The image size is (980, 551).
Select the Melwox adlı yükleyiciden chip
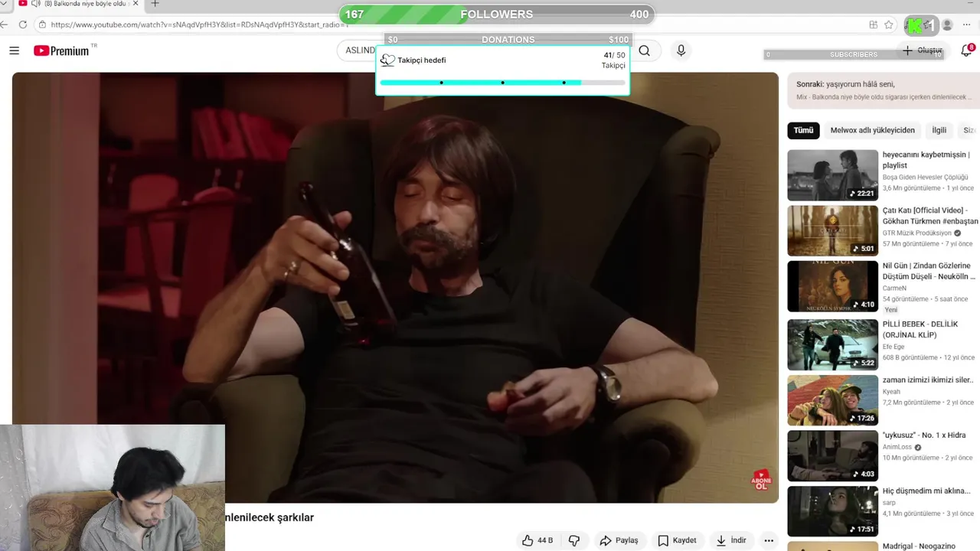tap(872, 130)
